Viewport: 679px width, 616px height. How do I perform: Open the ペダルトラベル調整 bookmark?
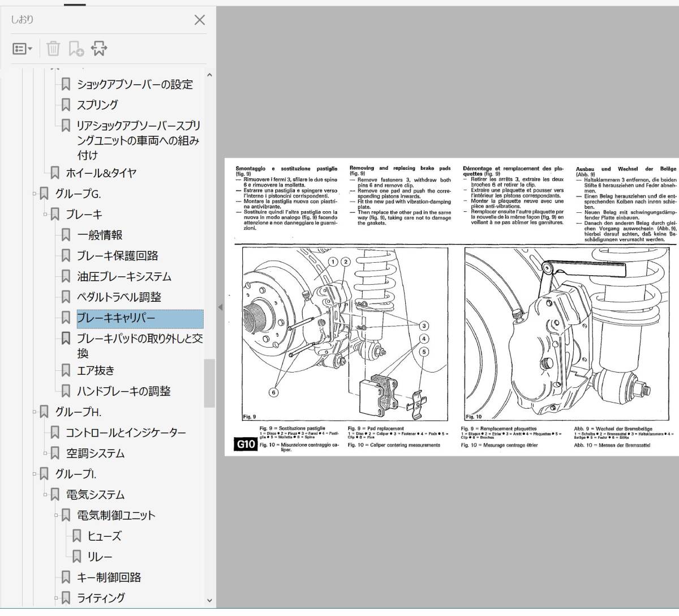[x=119, y=297]
